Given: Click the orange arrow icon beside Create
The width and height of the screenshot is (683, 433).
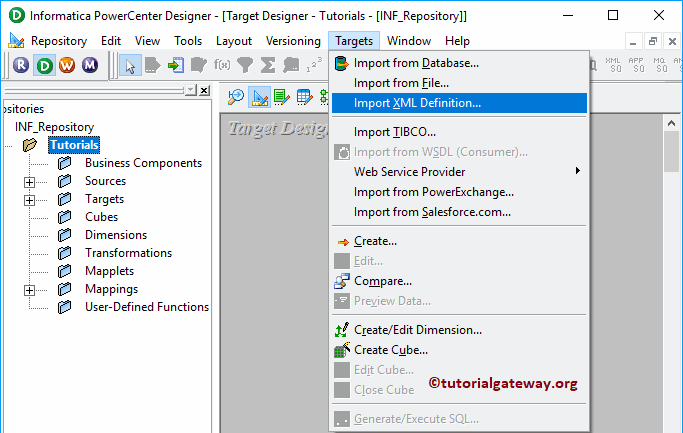Looking at the screenshot, I should [343, 242].
